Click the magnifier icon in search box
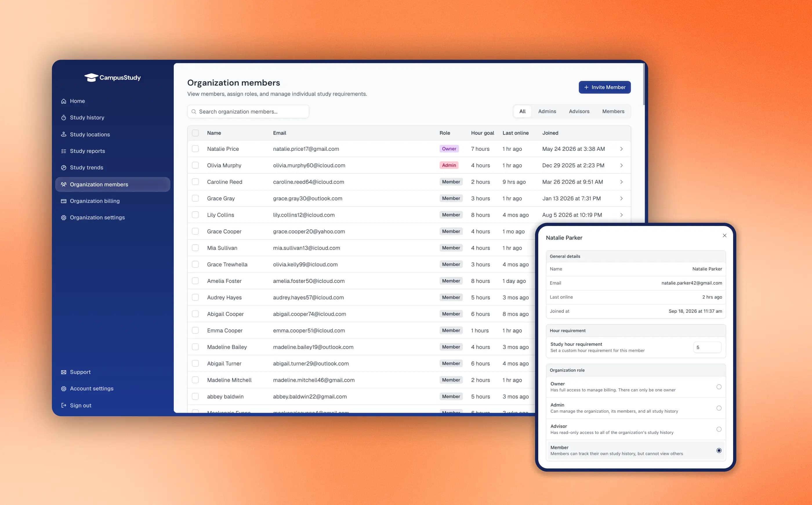This screenshot has height=505, width=812. (x=194, y=112)
